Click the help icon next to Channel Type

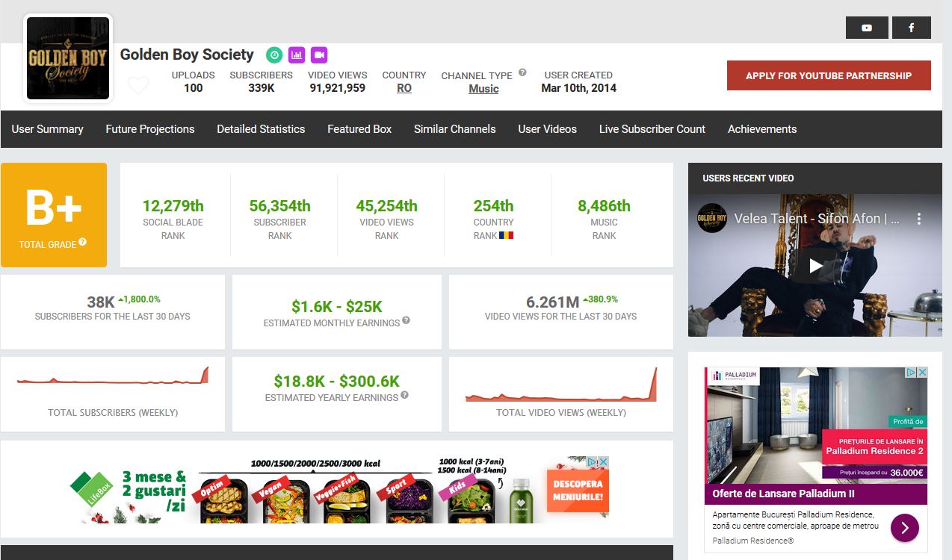tap(522, 72)
